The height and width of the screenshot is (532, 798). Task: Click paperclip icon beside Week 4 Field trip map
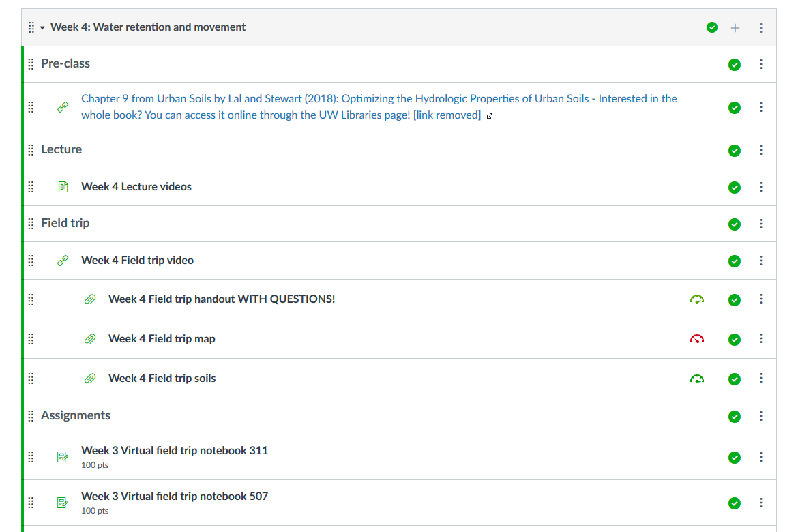click(x=89, y=339)
